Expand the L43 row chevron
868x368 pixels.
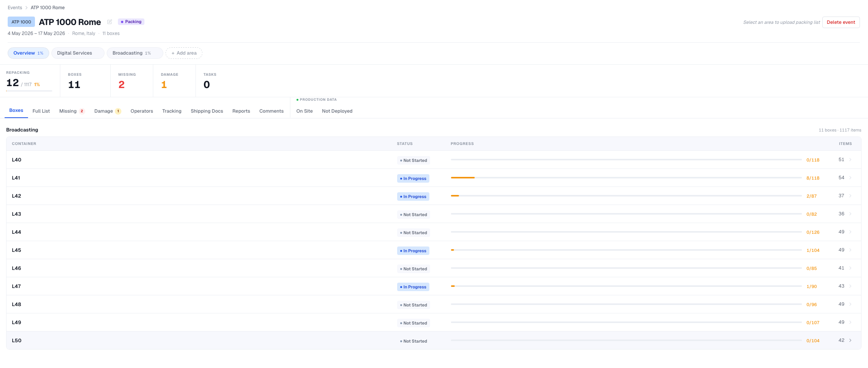click(x=850, y=214)
